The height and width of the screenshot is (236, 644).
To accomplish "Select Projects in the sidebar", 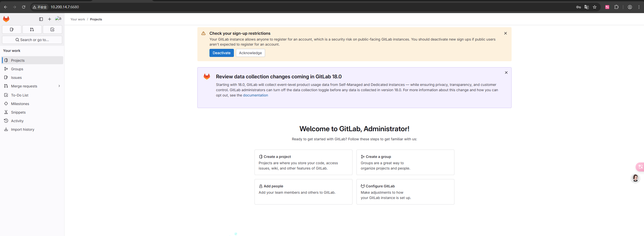I will (32, 60).
